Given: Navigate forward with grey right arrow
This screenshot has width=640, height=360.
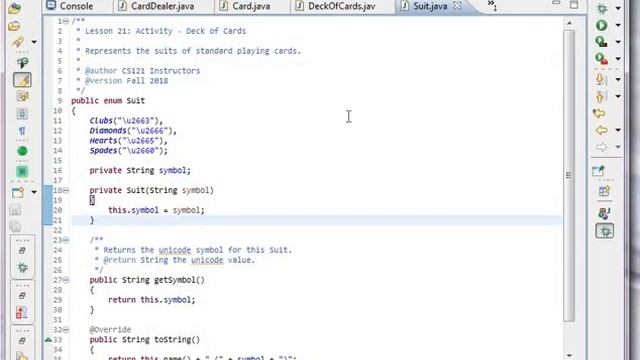Looking at the screenshot, I should [x=601, y=147].
